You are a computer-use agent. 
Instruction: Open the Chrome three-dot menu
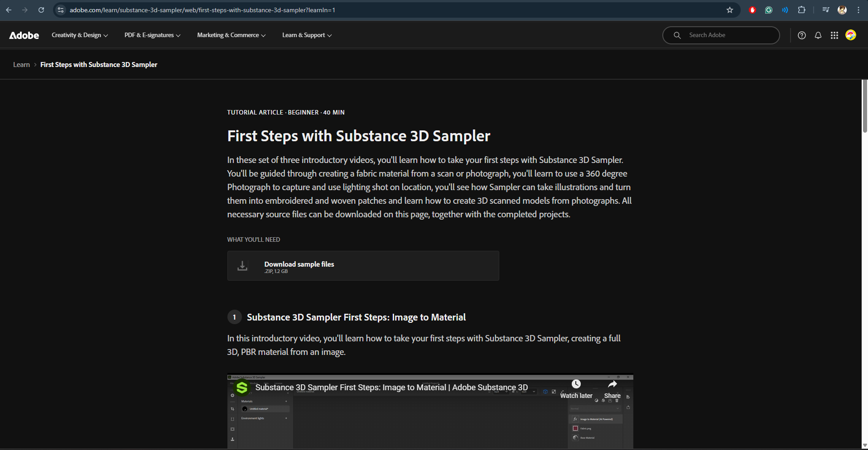pos(858,10)
